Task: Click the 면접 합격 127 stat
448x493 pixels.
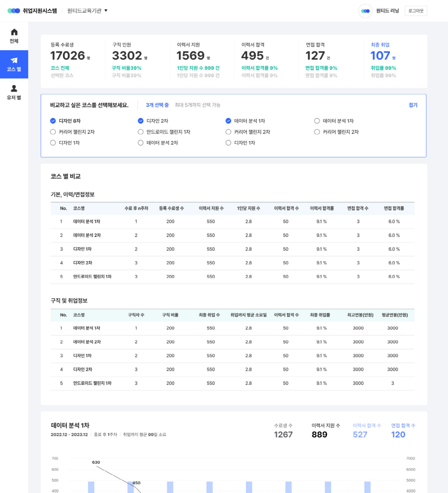Action: click(x=318, y=55)
